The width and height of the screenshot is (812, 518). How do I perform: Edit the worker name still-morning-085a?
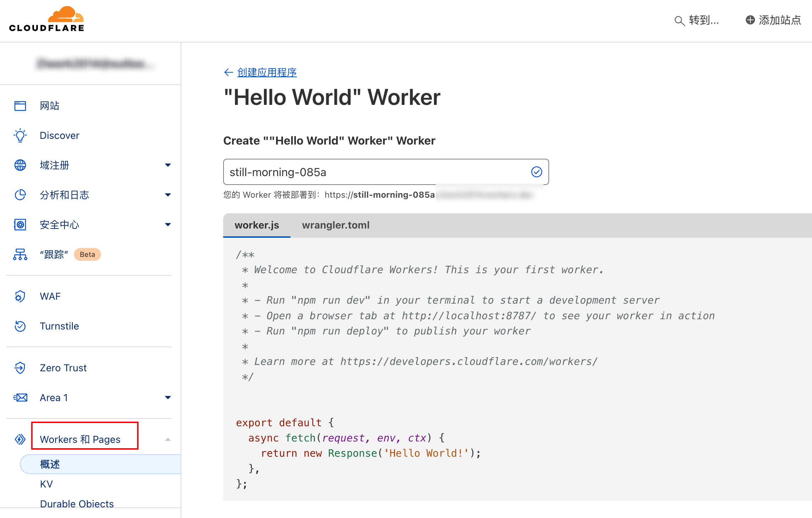tap(354, 172)
